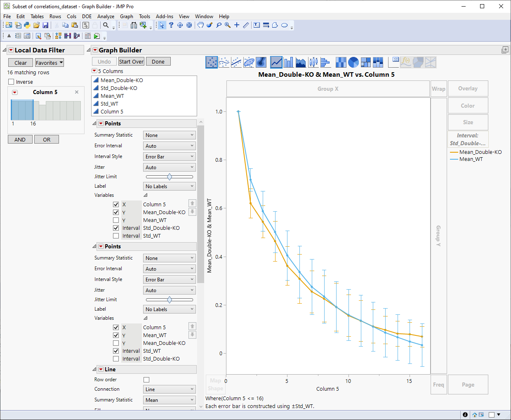Pick the Grabber hand tool
The height and width of the screenshot is (420, 511).
click(x=200, y=25)
